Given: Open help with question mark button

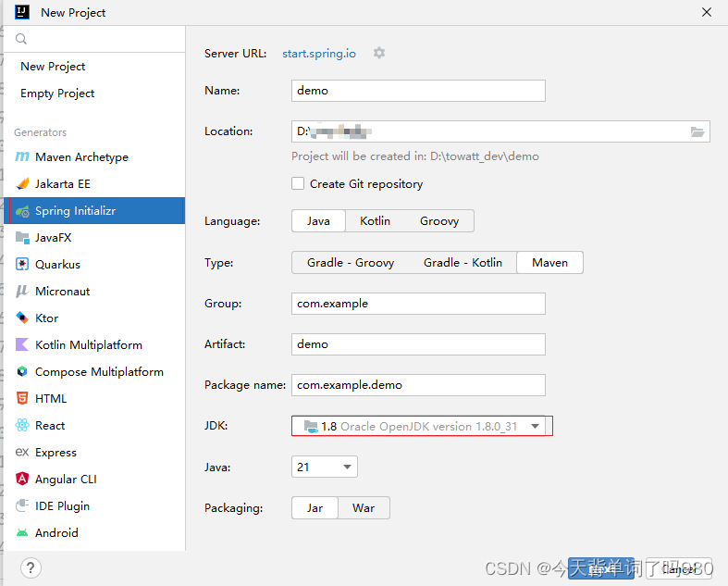Looking at the screenshot, I should (x=31, y=567).
